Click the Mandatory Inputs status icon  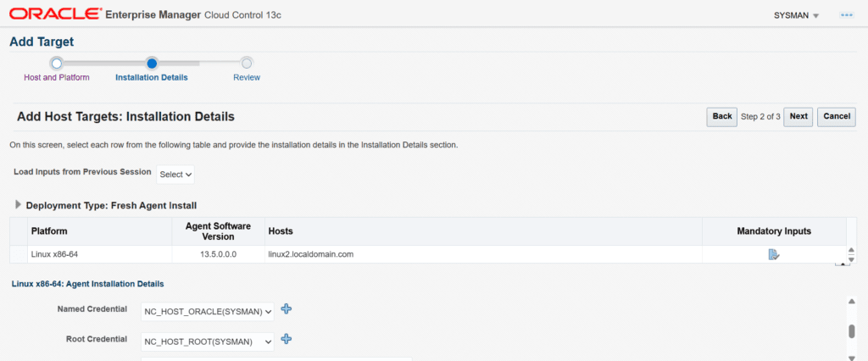(774, 255)
